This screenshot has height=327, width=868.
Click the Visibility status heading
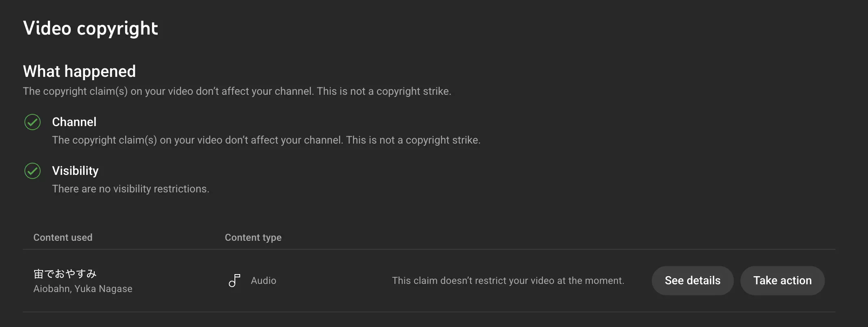pyautogui.click(x=75, y=171)
